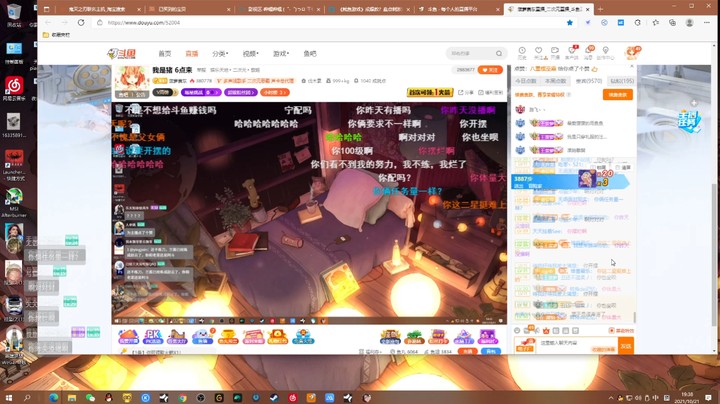This screenshot has height=404, width=720.
Task: Click the blue medal gift bar icon
Action: 303,337
